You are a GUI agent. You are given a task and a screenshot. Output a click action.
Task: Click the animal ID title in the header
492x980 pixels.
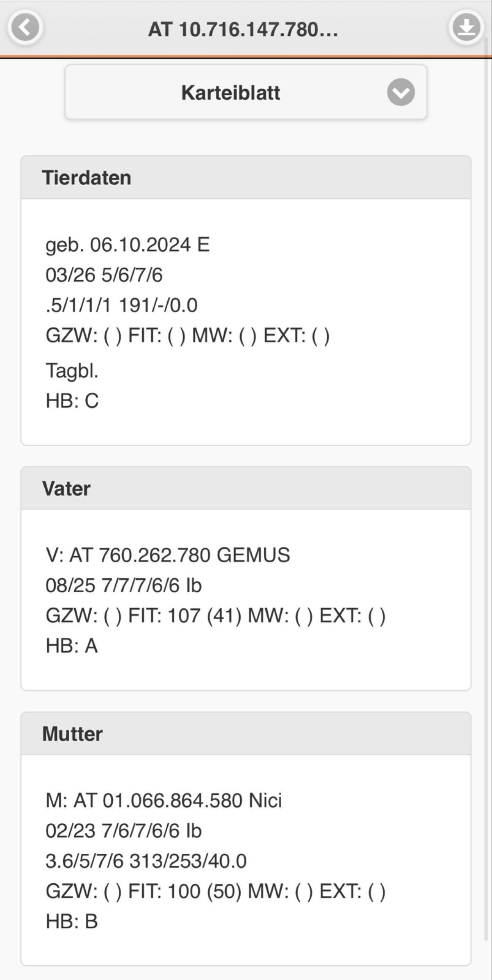(243, 30)
